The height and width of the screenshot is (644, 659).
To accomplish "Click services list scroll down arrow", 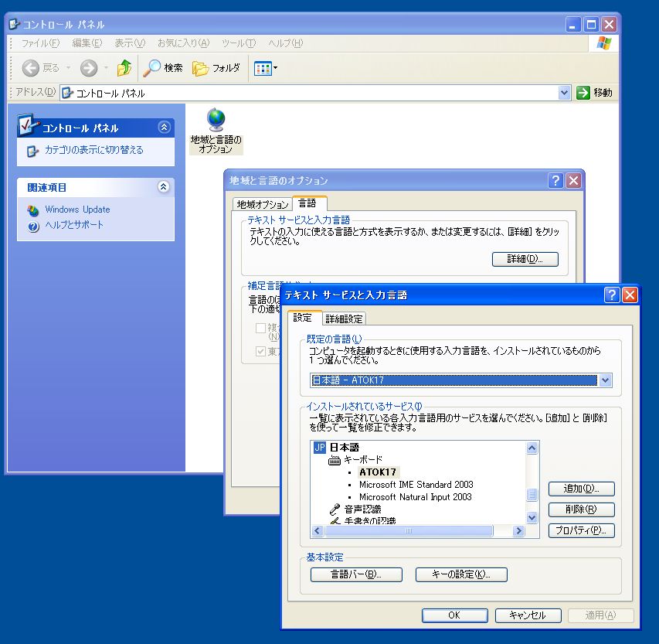I will [x=532, y=517].
